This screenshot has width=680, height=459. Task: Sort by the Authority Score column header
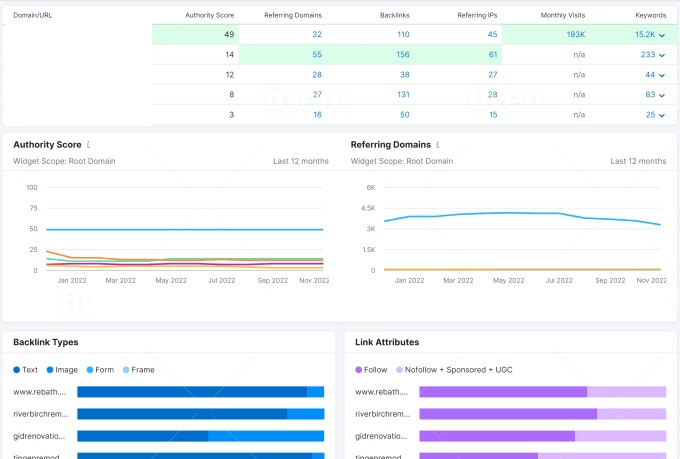click(x=209, y=16)
